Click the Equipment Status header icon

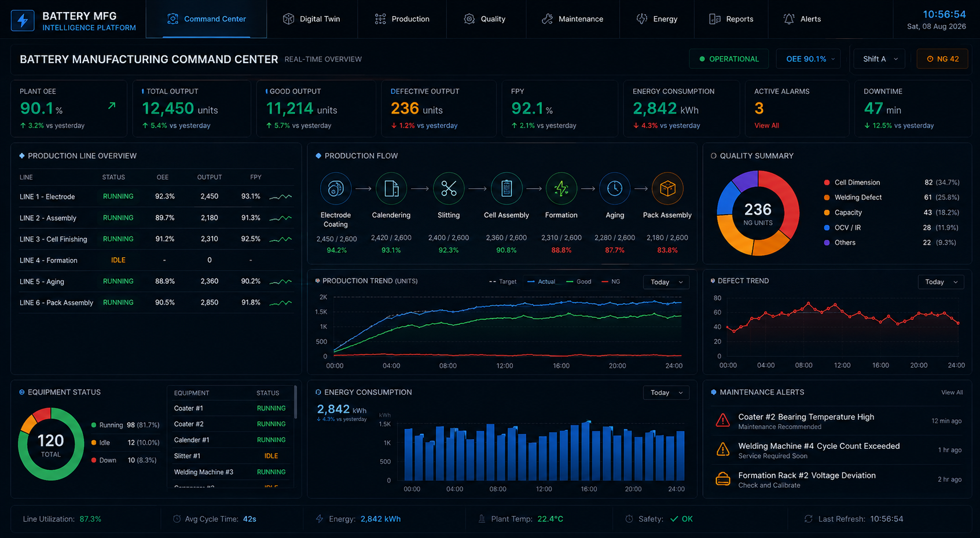[22, 392]
